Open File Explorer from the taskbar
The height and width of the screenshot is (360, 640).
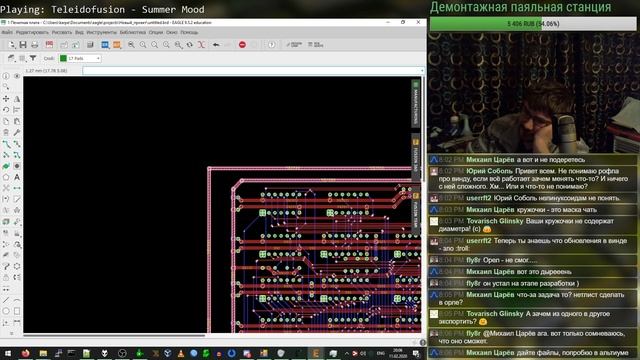[x=43, y=353]
